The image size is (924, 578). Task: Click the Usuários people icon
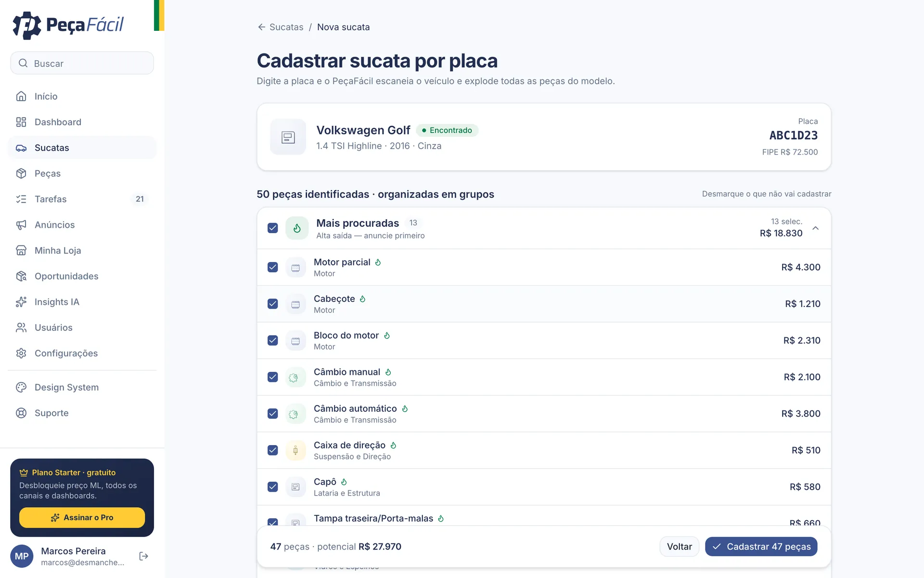(21, 328)
